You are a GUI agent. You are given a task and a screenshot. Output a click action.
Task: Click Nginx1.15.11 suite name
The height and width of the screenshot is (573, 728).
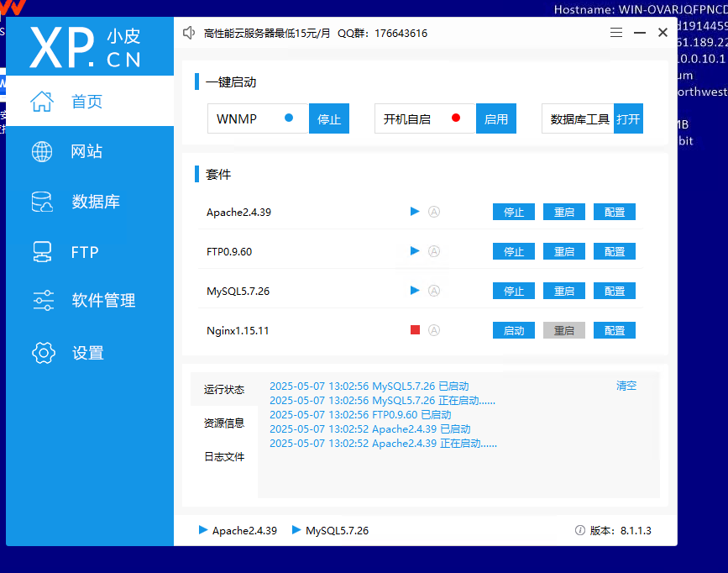pos(238,331)
